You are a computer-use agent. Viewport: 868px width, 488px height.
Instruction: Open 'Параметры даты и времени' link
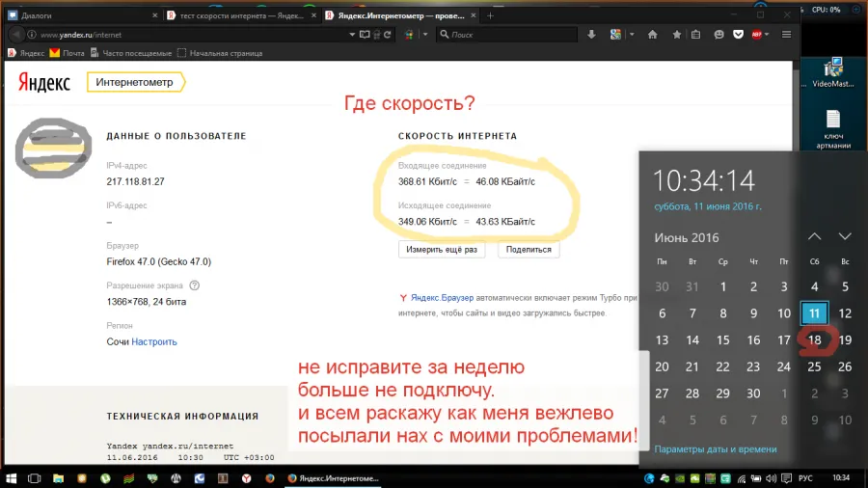point(716,449)
